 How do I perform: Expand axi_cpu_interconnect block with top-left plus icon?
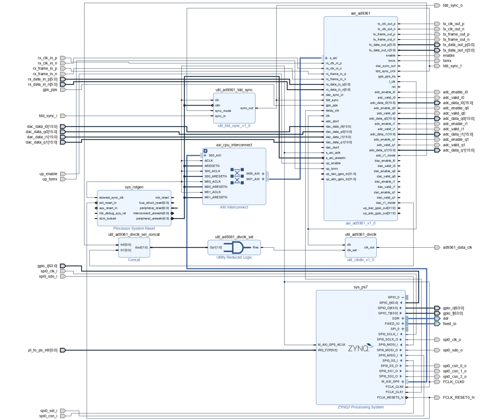pyautogui.click(x=205, y=151)
